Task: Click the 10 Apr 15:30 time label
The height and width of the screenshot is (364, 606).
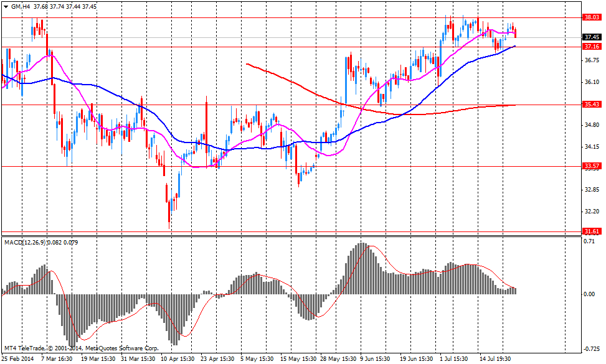Action: click(178, 359)
